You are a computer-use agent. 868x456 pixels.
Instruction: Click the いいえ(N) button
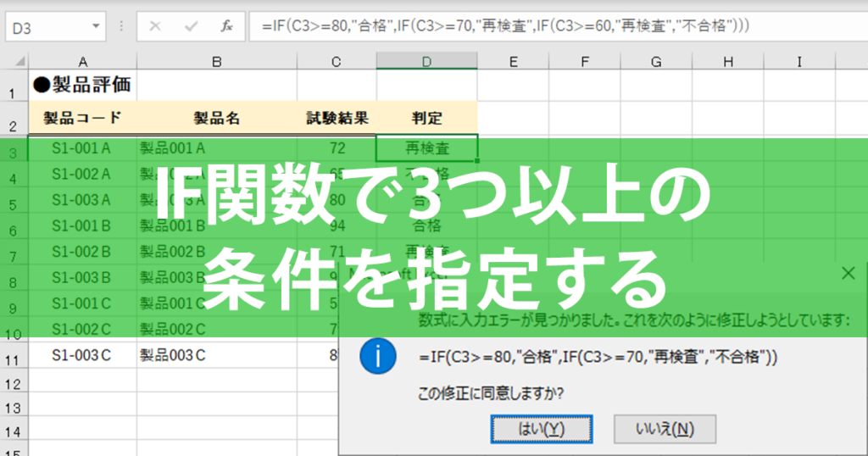(x=665, y=429)
